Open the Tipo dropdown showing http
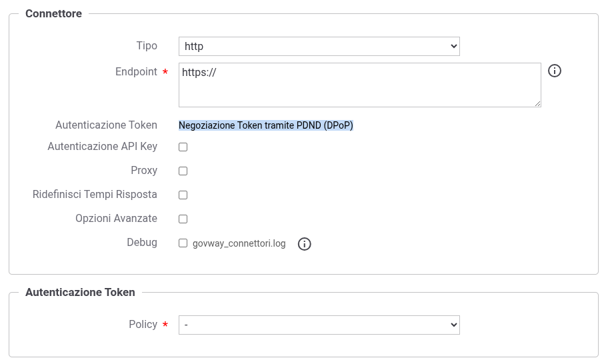608x364 pixels. 319,46
